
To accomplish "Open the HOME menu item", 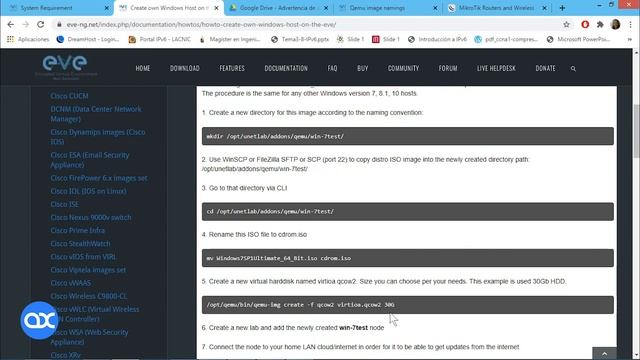I will (x=143, y=69).
